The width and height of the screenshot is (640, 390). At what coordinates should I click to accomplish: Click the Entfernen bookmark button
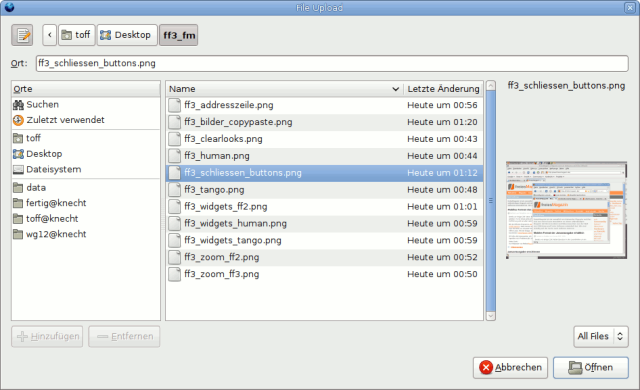(x=124, y=337)
